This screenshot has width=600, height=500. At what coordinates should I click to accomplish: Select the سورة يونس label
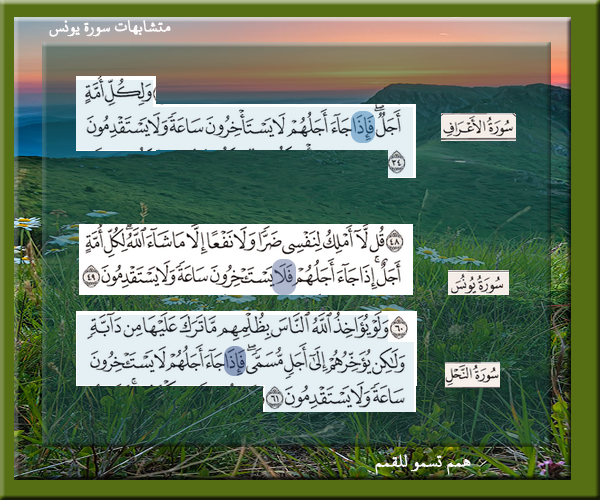point(477,284)
